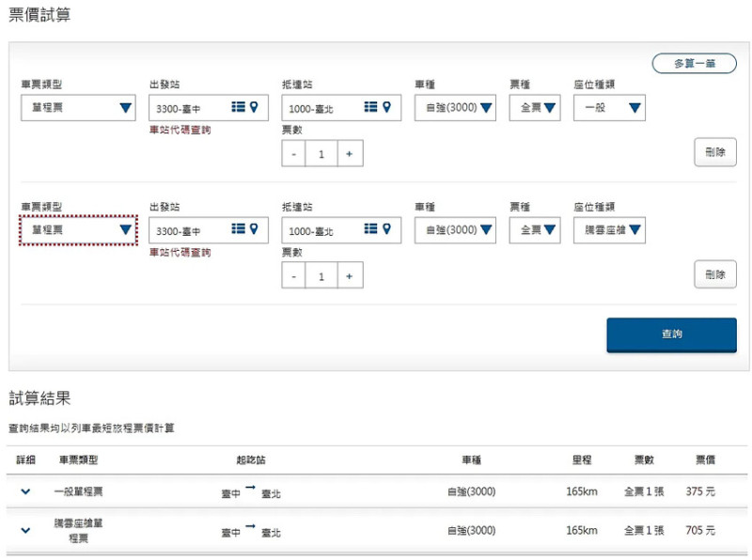Select the map pin in the second row's 出發站
752x560 pixels.
pyautogui.click(x=254, y=229)
